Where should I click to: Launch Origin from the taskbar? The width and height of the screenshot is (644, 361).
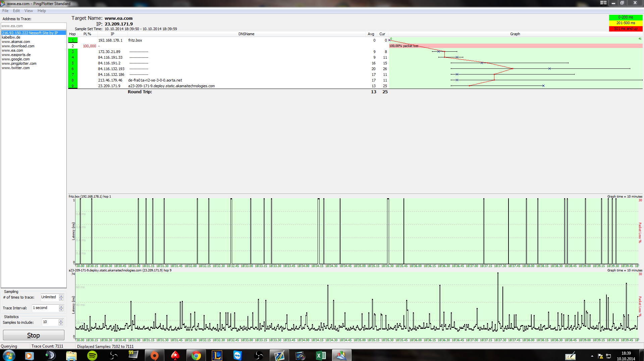pos(154,355)
